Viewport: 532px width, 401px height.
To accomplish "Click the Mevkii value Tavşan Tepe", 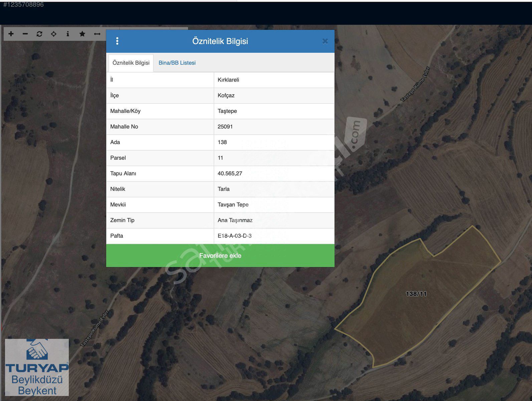I will point(233,205).
